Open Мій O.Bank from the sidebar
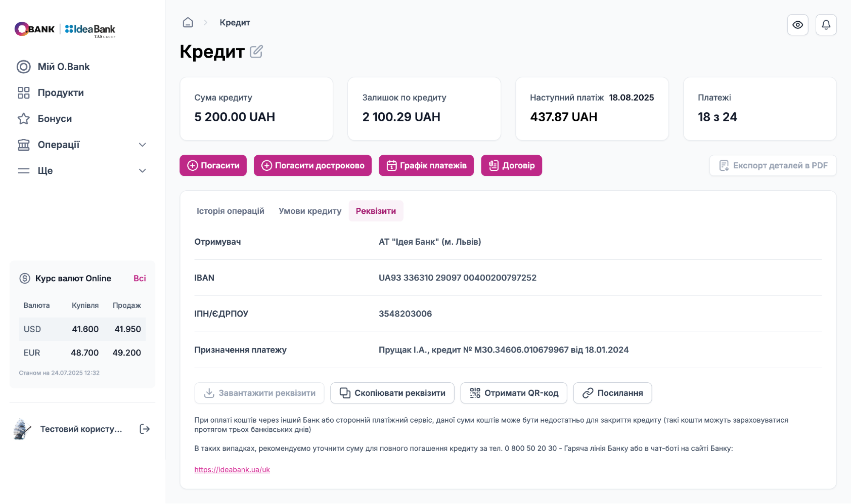Screen dimensions: 851x504 coord(63,67)
